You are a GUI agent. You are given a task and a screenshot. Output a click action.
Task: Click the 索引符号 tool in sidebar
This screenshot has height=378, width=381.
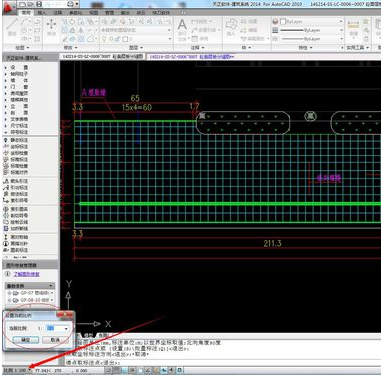16,200
